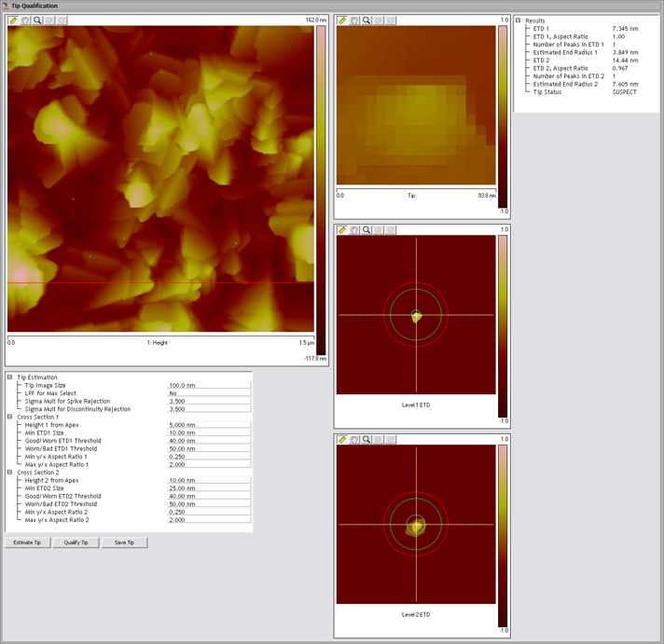Edit the Min y/x Aspect Ratio 2 field

(209, 512)
